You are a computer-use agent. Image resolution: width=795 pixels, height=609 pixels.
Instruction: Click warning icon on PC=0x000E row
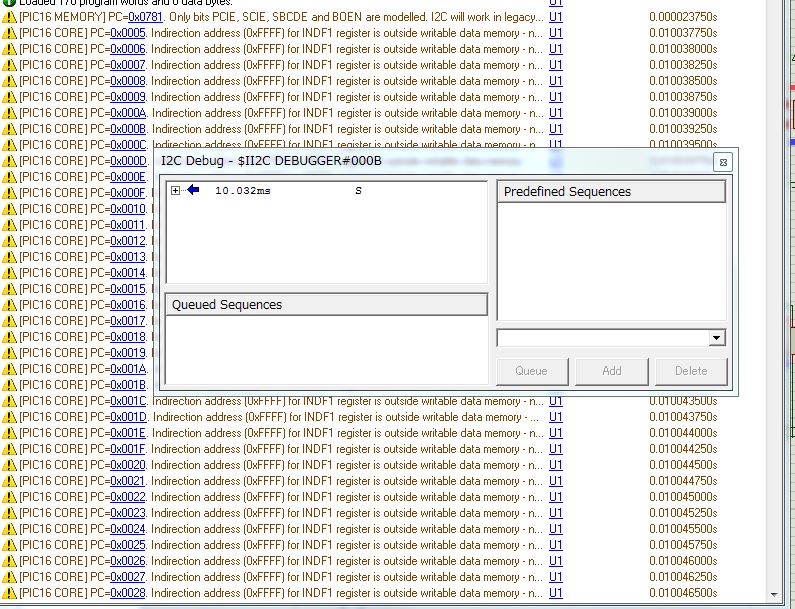click(x=9, y=177)
